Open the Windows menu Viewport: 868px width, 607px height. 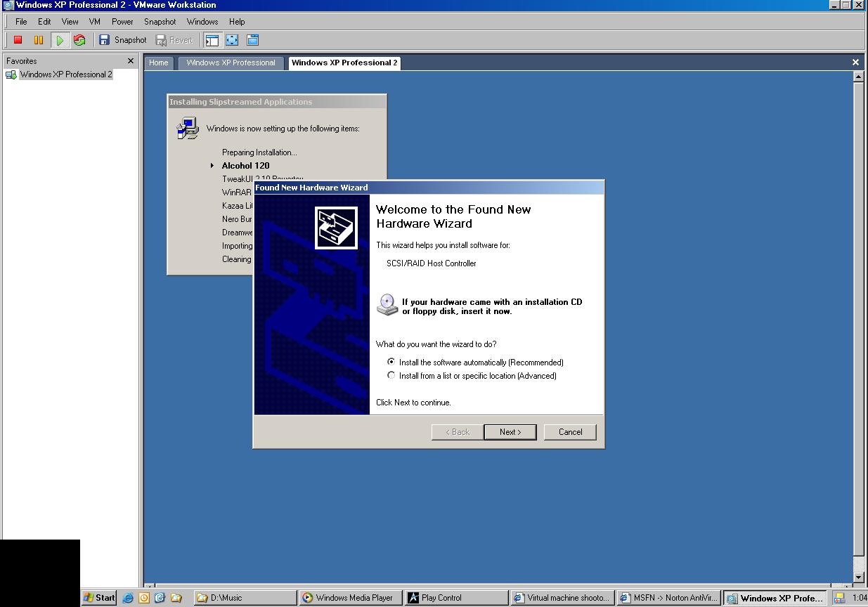point(202,22)
